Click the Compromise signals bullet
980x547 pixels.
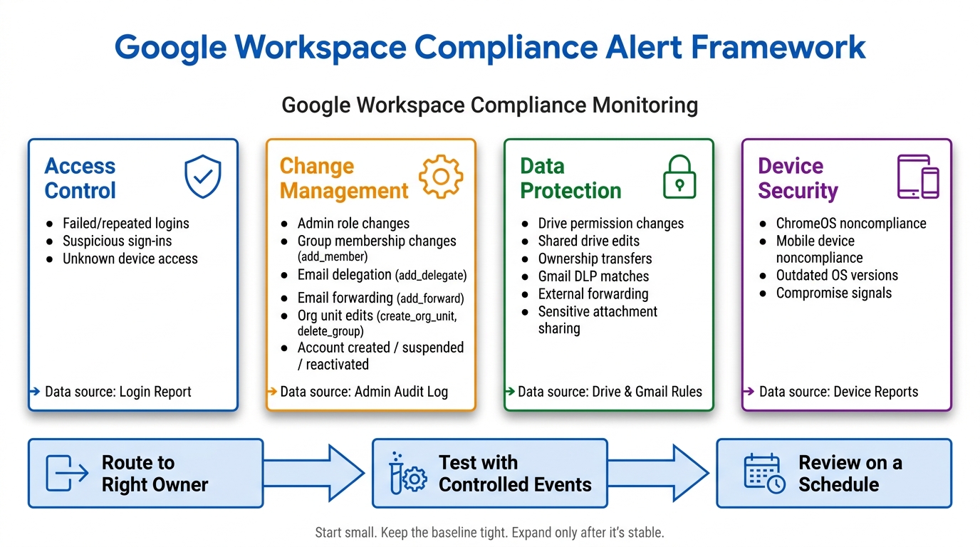[826, 293]
